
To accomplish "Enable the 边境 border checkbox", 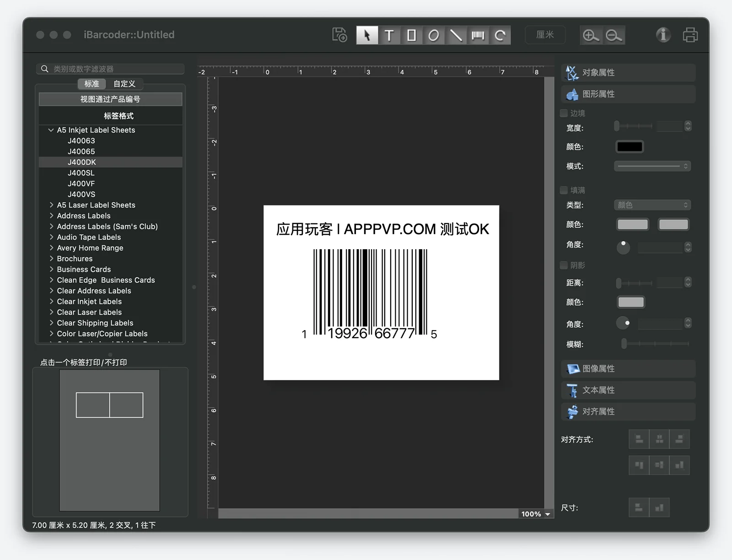I will pos(564,113).
